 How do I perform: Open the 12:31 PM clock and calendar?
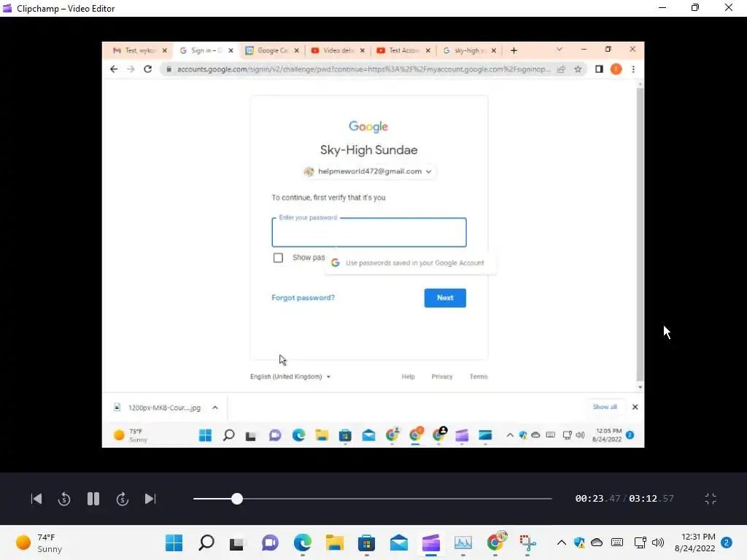coord(694,542)
